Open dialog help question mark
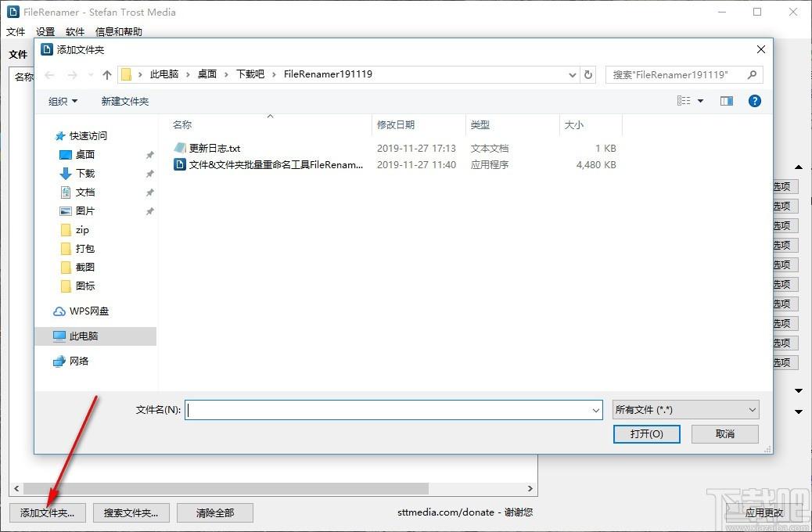 [x=755, y=100]
